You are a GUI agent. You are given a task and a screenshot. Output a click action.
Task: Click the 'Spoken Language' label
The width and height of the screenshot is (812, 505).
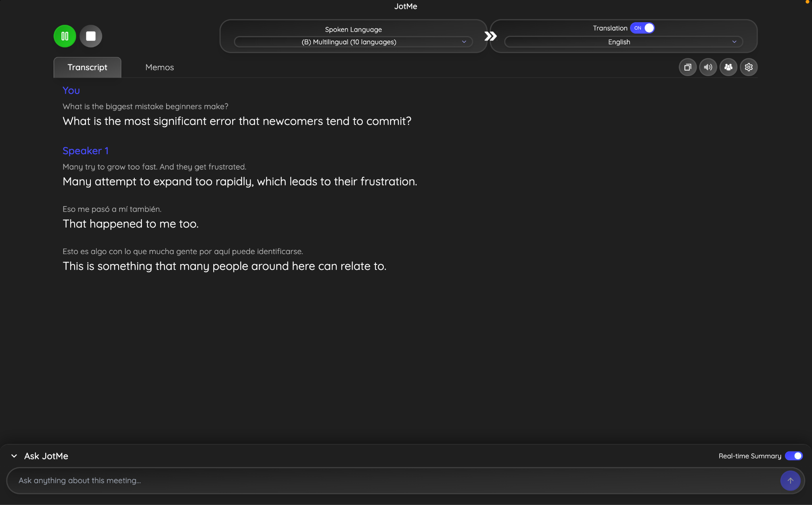pyautogui.click(x=353, y=30)
